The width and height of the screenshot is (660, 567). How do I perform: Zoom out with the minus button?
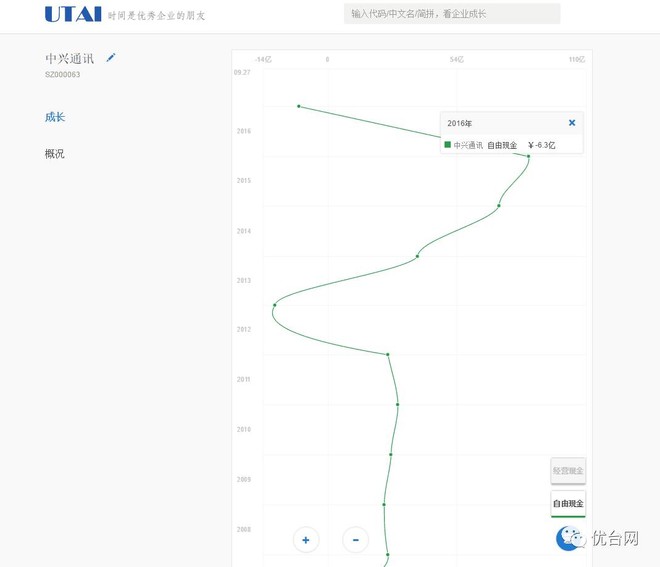356,540
